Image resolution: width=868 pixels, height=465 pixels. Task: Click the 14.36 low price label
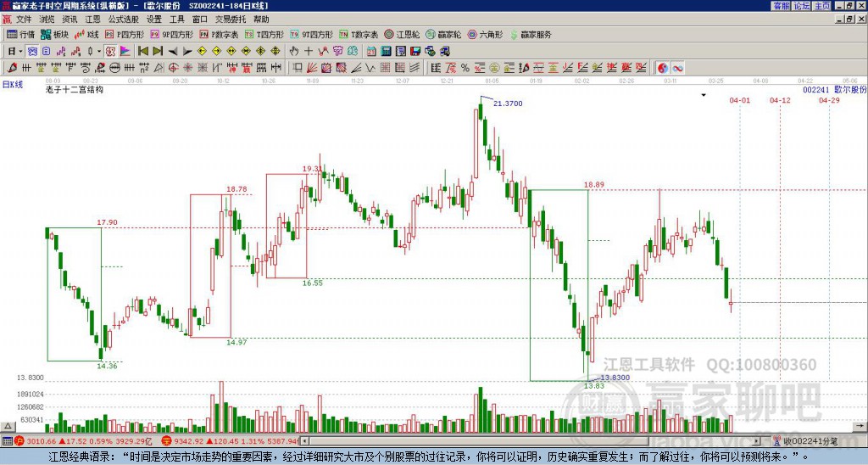click(108, 366)
